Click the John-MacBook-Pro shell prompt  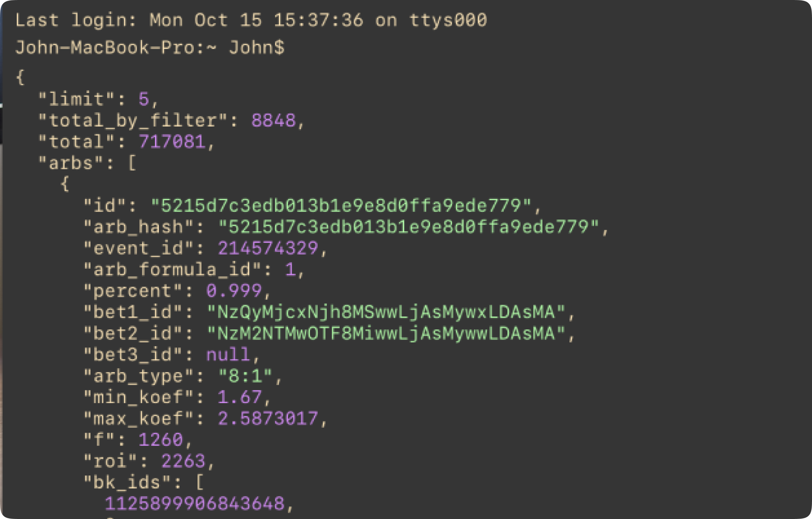click(x=150, y=47)
